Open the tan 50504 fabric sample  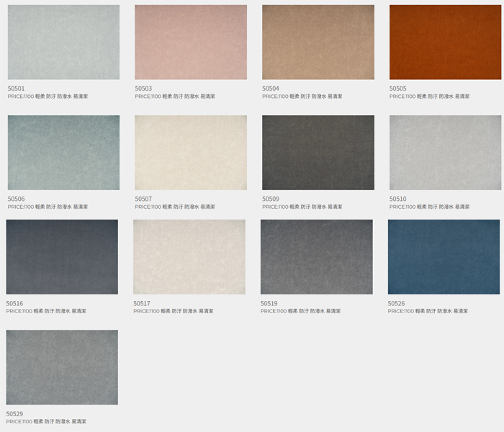tap(318, 42)
